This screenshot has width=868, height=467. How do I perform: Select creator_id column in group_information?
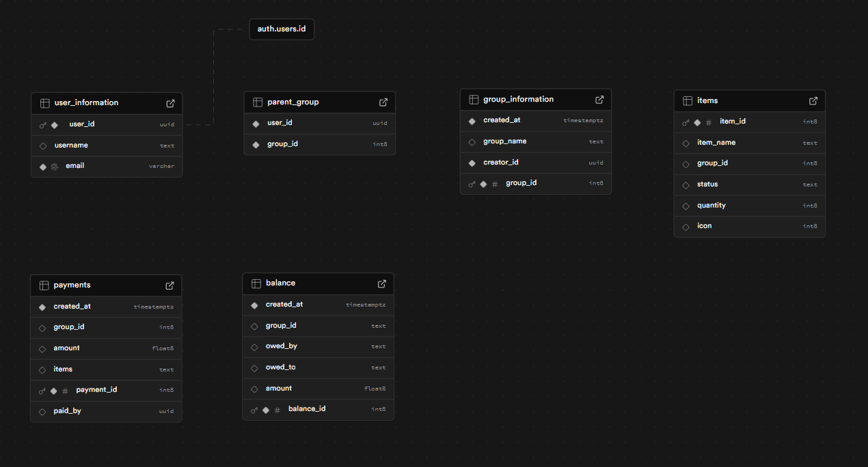click(x=500, y=162)
